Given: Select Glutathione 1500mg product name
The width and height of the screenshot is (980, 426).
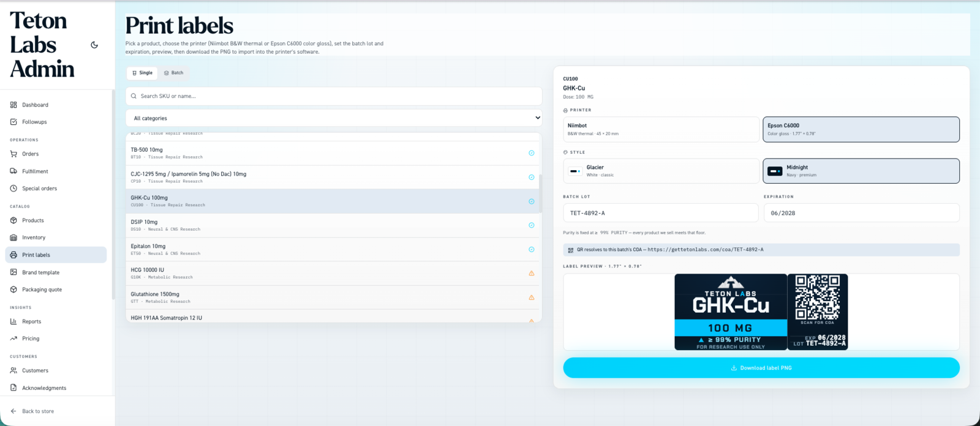Looking at the screenshot, I should click(155, 294).
